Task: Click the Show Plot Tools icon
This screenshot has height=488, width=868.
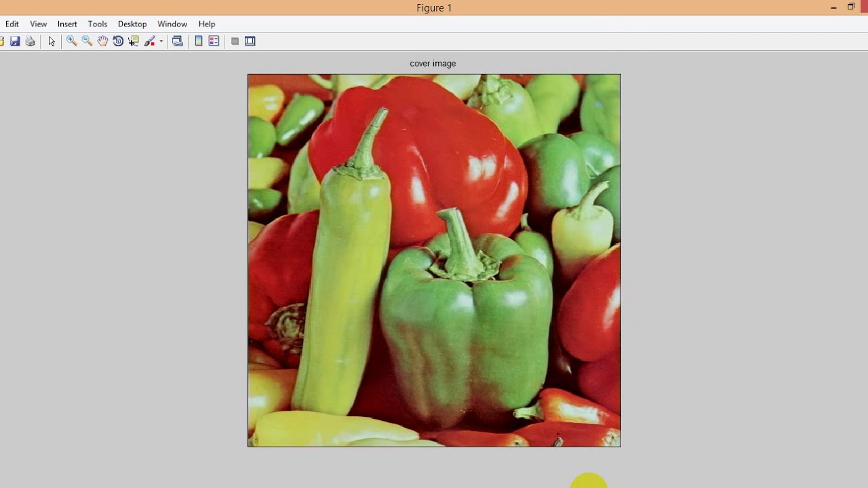Action: coord(250,41)
